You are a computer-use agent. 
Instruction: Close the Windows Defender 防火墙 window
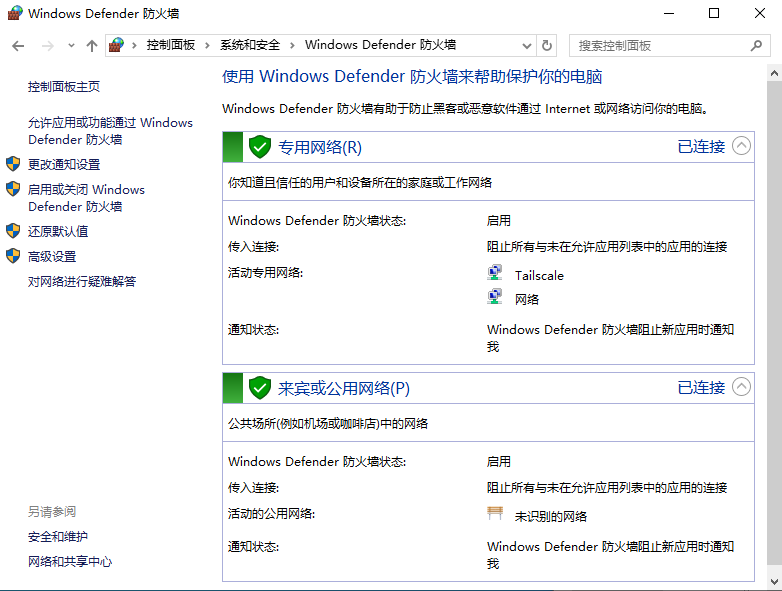(x=760, y=13)
